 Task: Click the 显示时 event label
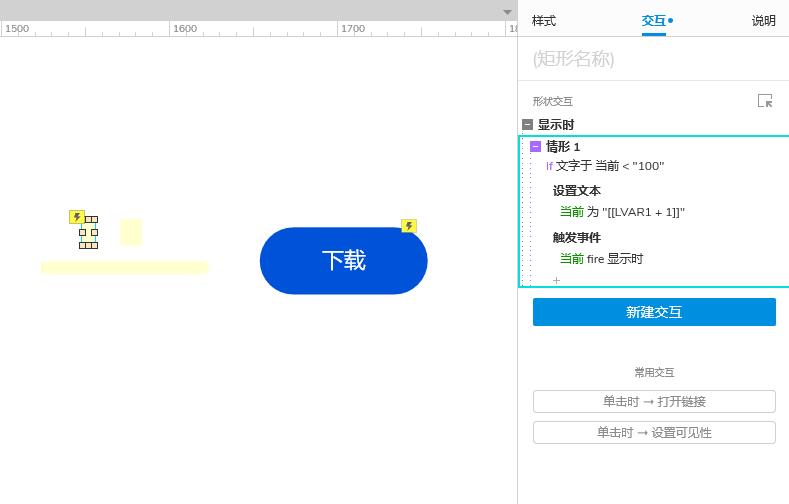(556, 124)
